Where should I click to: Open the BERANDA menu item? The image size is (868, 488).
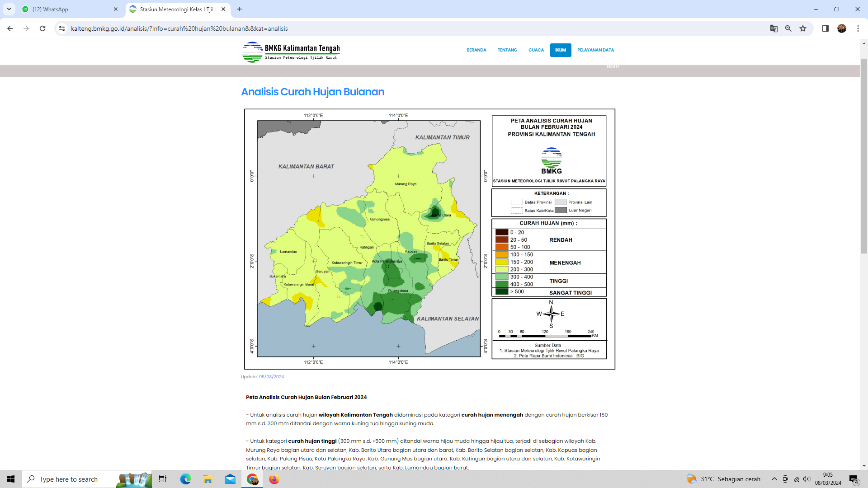pos(476,50)
